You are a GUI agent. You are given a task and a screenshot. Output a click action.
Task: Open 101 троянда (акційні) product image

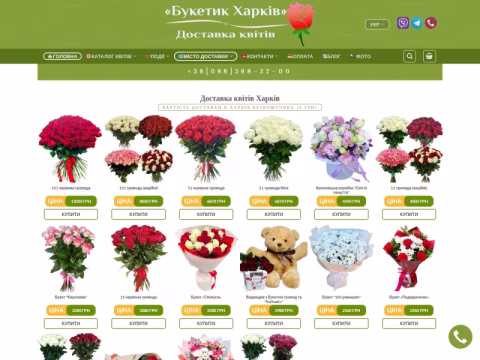click(x=139, y=149)
